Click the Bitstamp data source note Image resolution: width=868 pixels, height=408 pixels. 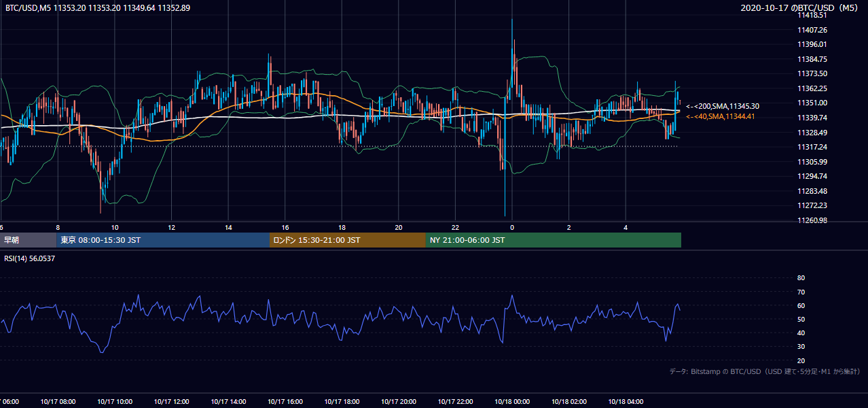coord(765,372)
